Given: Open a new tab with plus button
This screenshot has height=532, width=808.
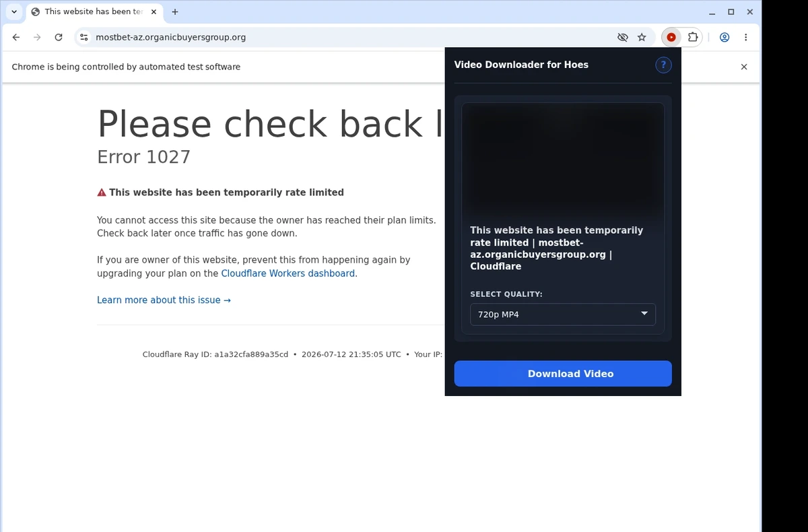Looking at the screenshot, I should (x=175, y=11).
